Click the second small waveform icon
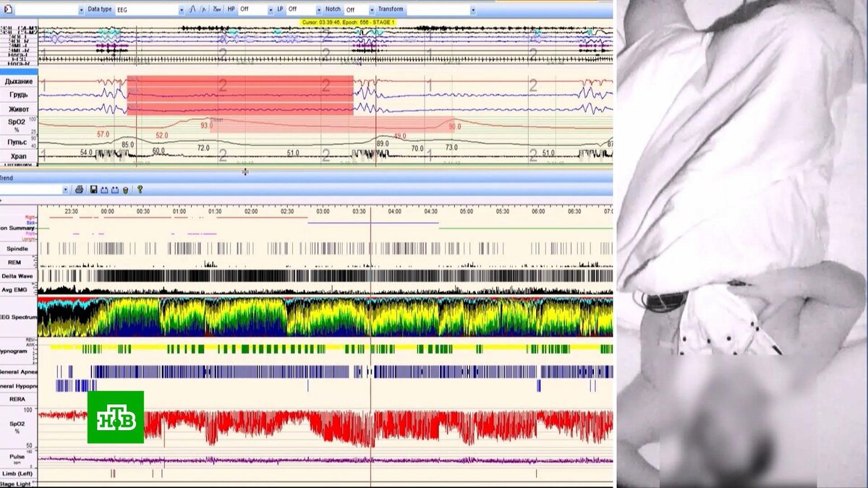 pos(205,9)
